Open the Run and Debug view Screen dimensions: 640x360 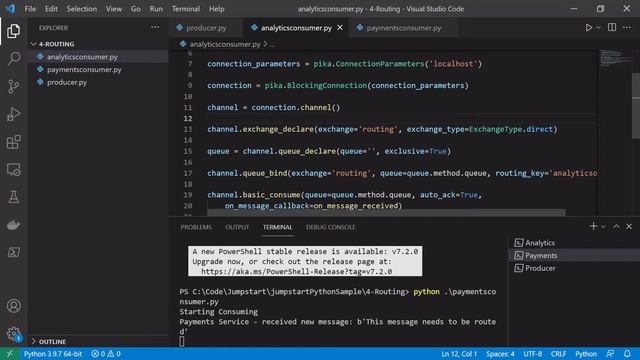click(13, 114)
